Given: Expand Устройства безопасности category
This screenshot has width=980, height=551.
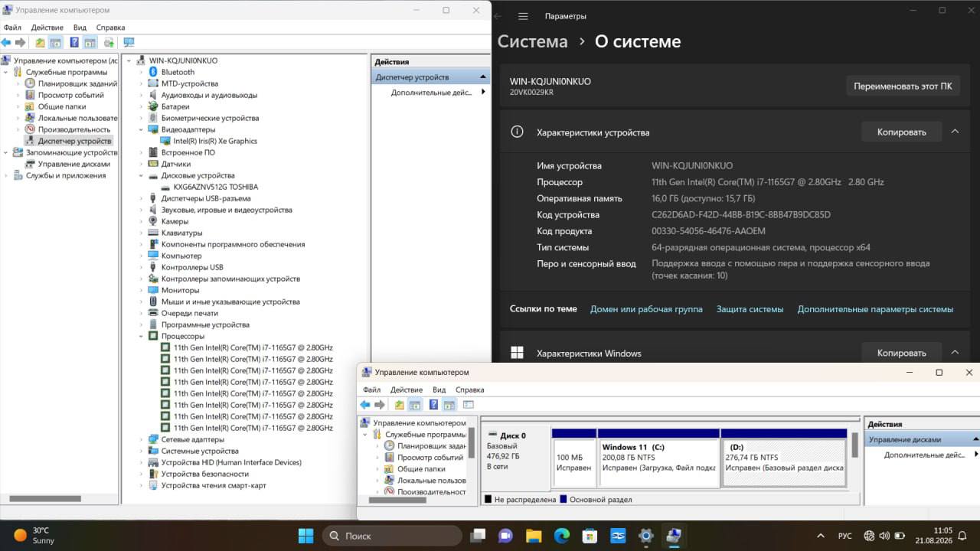Looking at the screenshot, I should click(142, 474).
